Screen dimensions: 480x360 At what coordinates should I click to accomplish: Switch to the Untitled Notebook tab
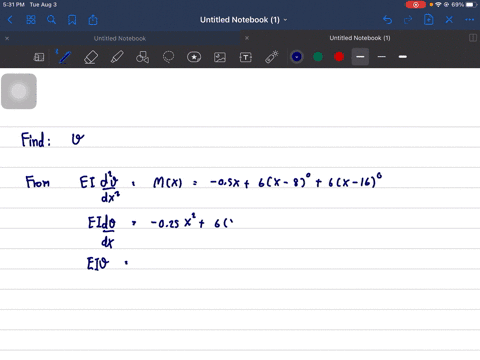click(x=120, y=38)
